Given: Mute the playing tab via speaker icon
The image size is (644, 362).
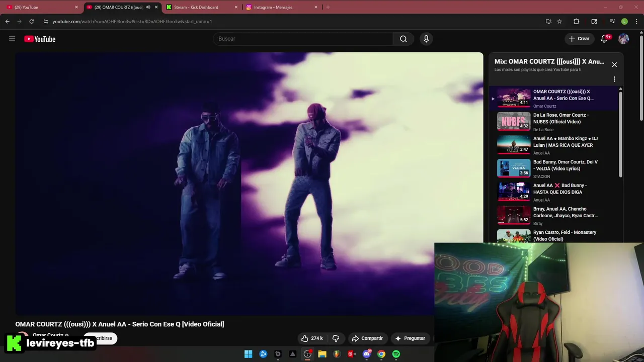Looking at the screenshot, I should [148, 7].
